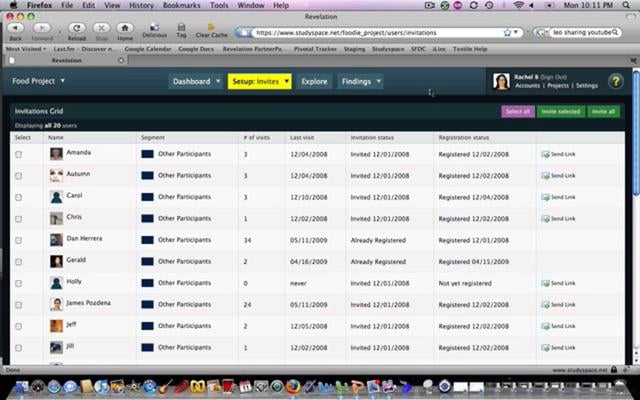Click the Gerald avatar thumbnail
The image size is (640, 400).
pyautogui.click(x=56, y=261)
